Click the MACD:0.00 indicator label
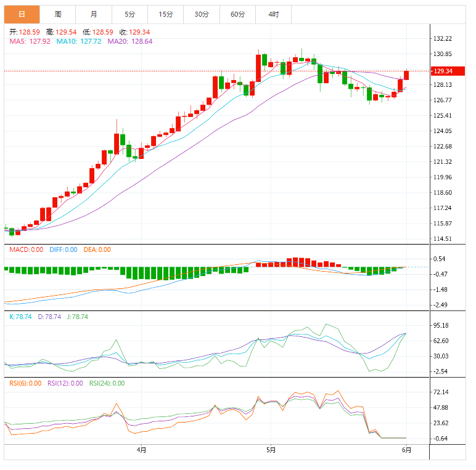476x470 pixels. coord(26,249)
